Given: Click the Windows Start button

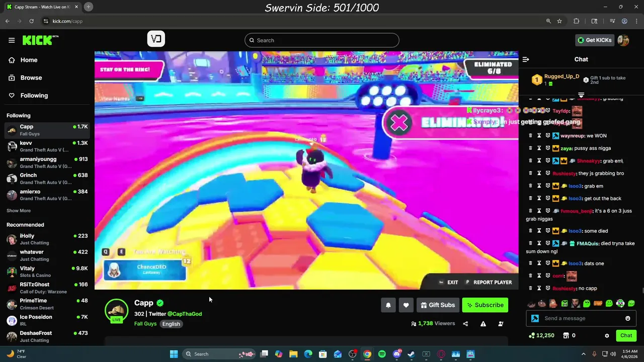Looking at the screenshot, I should (174, 354).
